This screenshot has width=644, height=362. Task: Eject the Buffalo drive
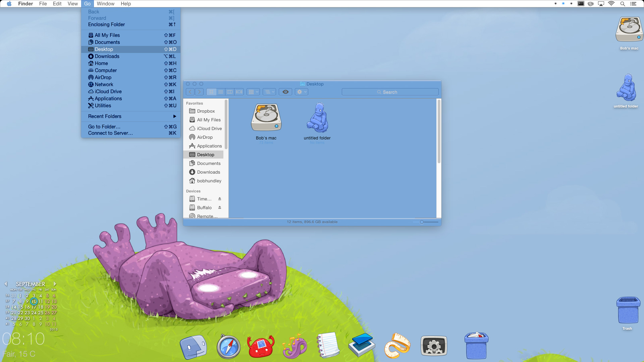220,207
